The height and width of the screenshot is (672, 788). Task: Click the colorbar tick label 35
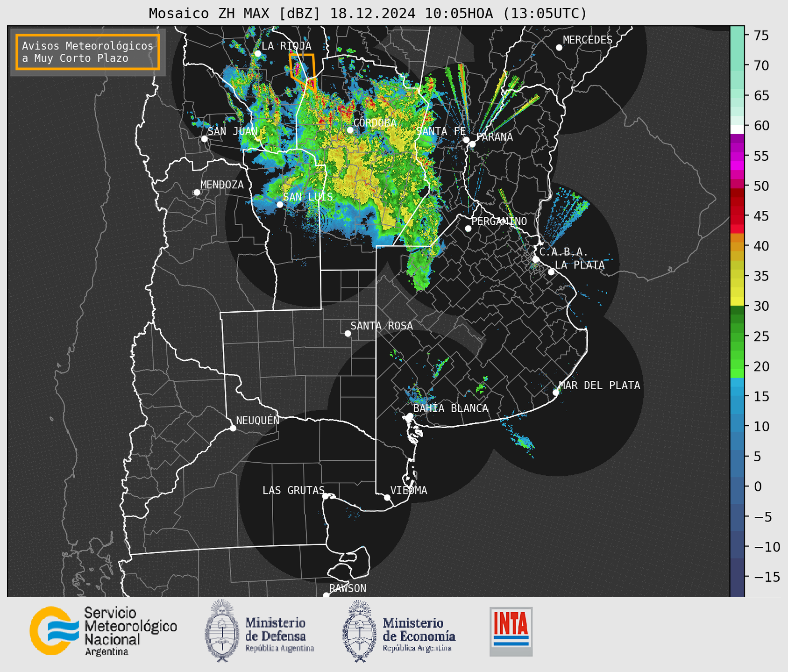(760, 276)
